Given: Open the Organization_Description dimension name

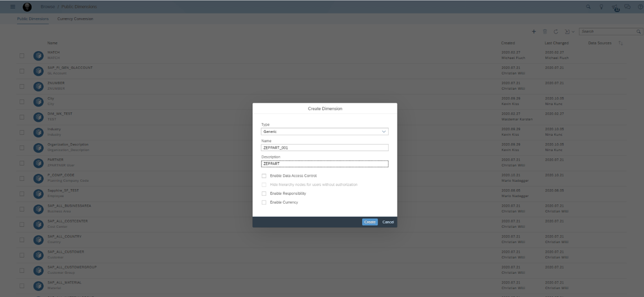Looking at the screenshot, I should (x=68, y=145).
